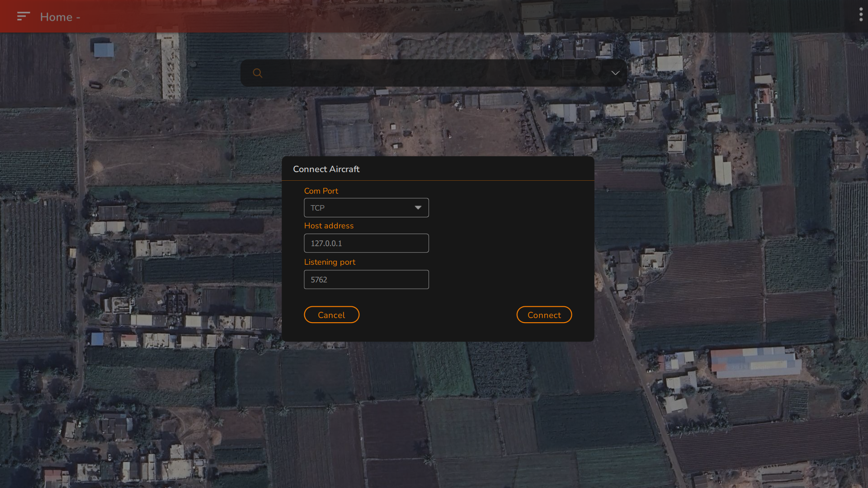
Task: Open the Com Port TCP combo box
Action: coord(357,208)
